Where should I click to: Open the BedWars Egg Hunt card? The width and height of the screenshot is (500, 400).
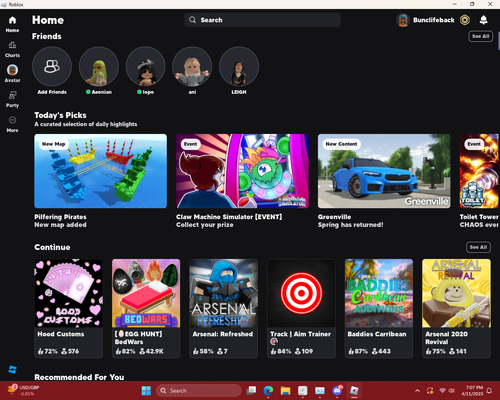coord(146,308)
